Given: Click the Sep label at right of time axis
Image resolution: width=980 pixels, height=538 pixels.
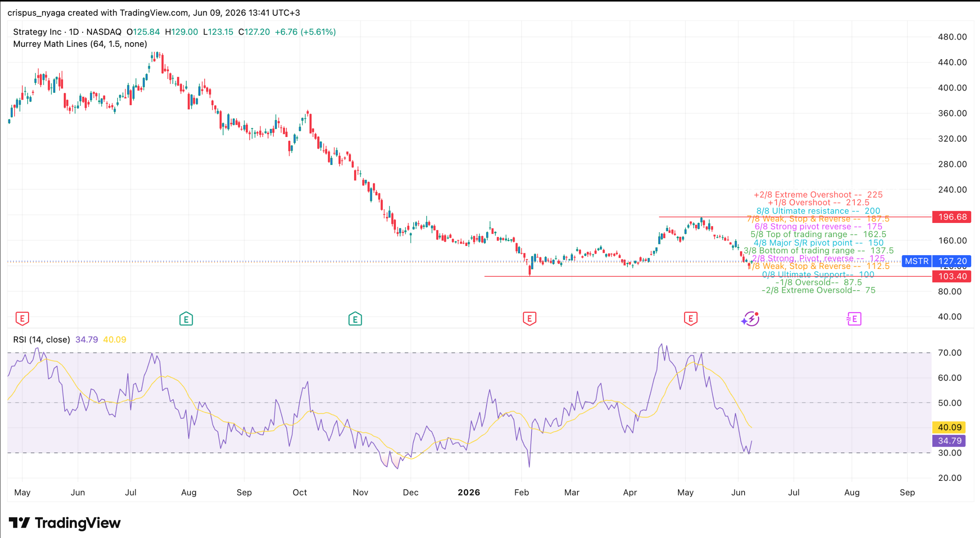Looking at the screenshot, I should coord(907,492).
